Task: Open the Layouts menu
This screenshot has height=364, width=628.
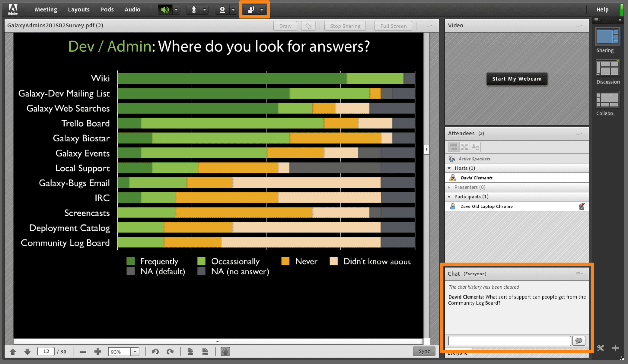Action: tap(78, 9)
